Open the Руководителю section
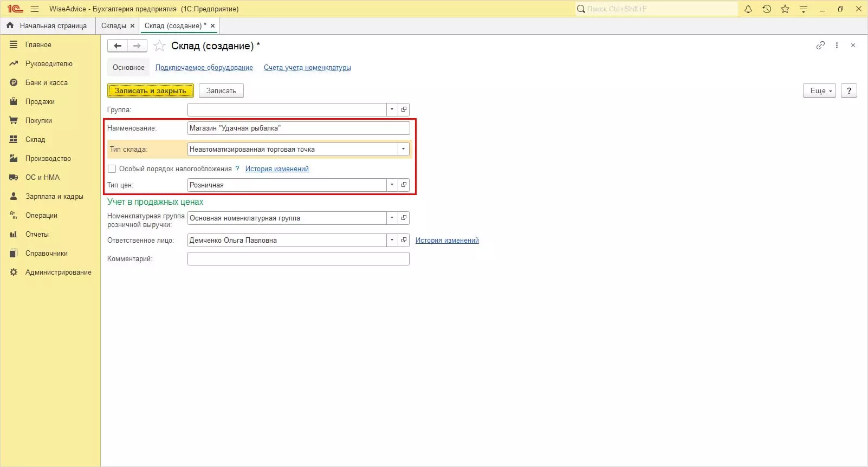The height and width of the screenshot is (467, 868). point(50,64)
